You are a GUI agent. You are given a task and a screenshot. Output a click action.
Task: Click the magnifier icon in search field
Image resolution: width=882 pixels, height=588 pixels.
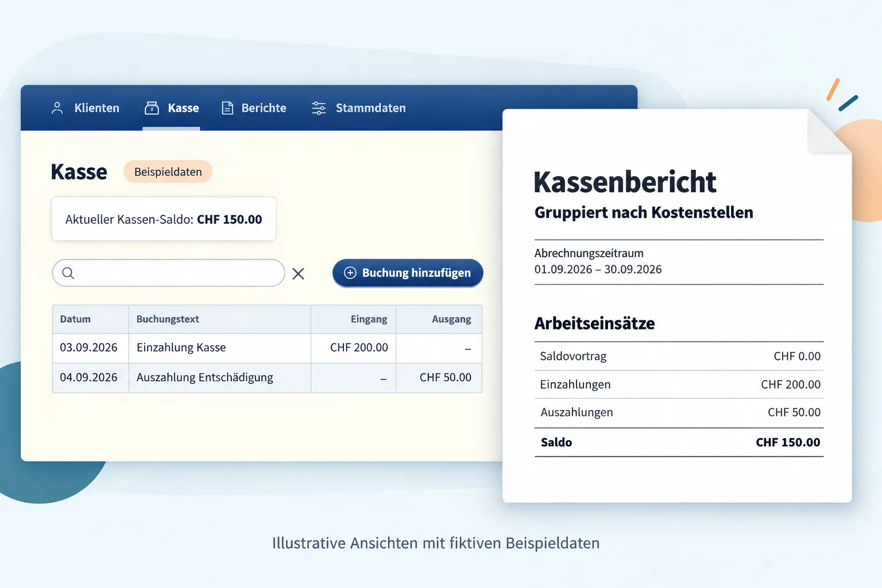[68, 273]
